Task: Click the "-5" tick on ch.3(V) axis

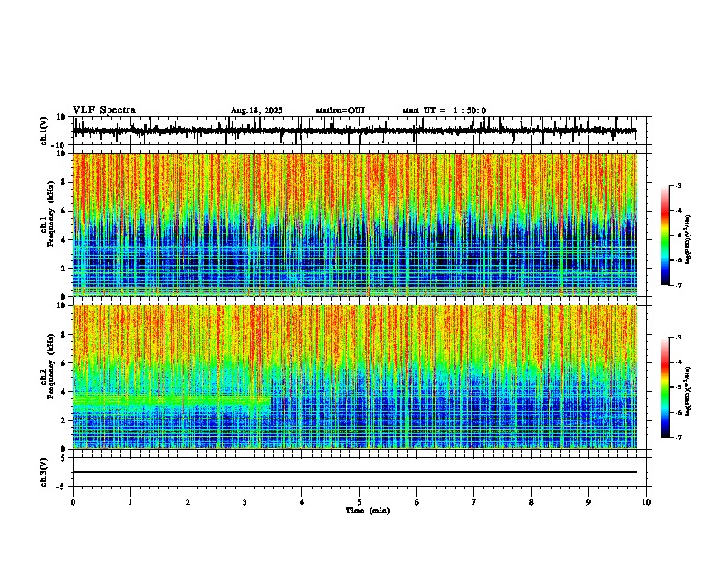Action: click(63, 487)
